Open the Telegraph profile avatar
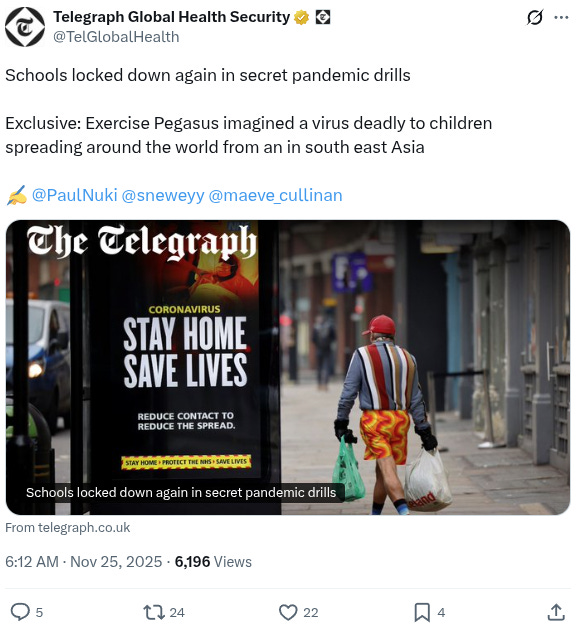Screen dimensions: 577x629 tap(25, 27)
